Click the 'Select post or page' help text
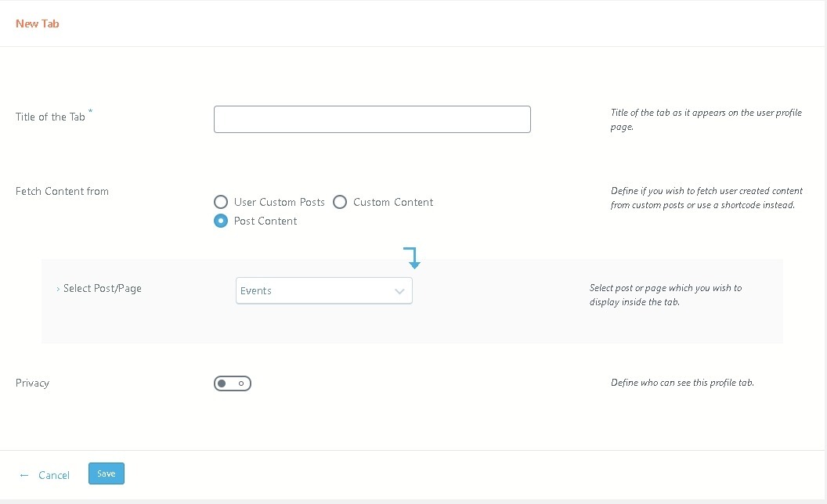This screenshot has width=827, height=504. [x=665, y=295]
